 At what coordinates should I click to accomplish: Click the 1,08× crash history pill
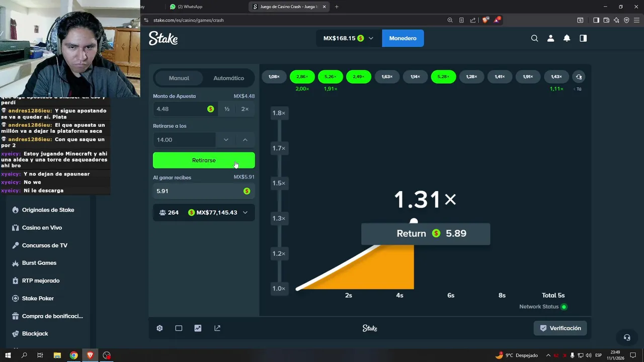[274, 77]
